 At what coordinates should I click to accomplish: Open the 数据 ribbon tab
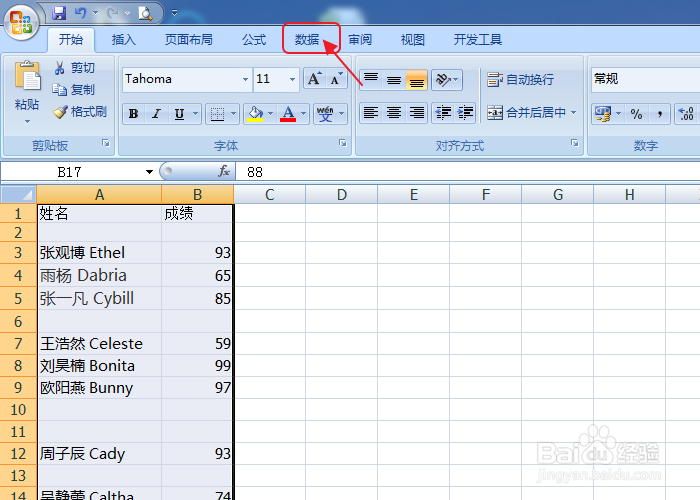[307, 40]
